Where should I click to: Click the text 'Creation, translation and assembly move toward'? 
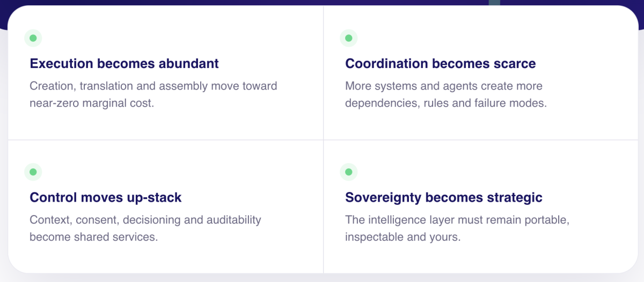coord(153,86)
